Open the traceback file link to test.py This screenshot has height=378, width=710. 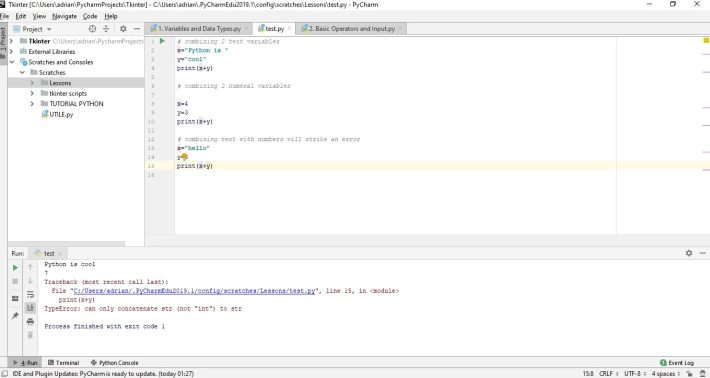[194, 291]
